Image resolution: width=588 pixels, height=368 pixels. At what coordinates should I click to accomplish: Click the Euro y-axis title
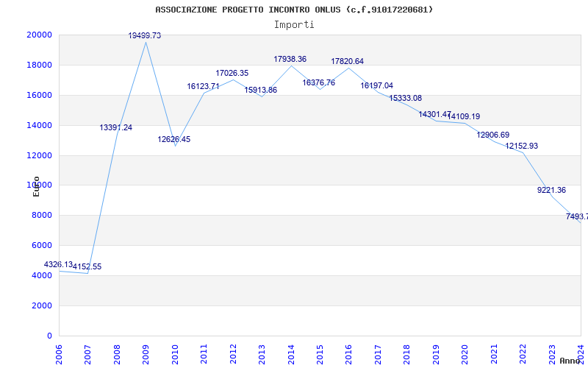click(x=36, y=186)
